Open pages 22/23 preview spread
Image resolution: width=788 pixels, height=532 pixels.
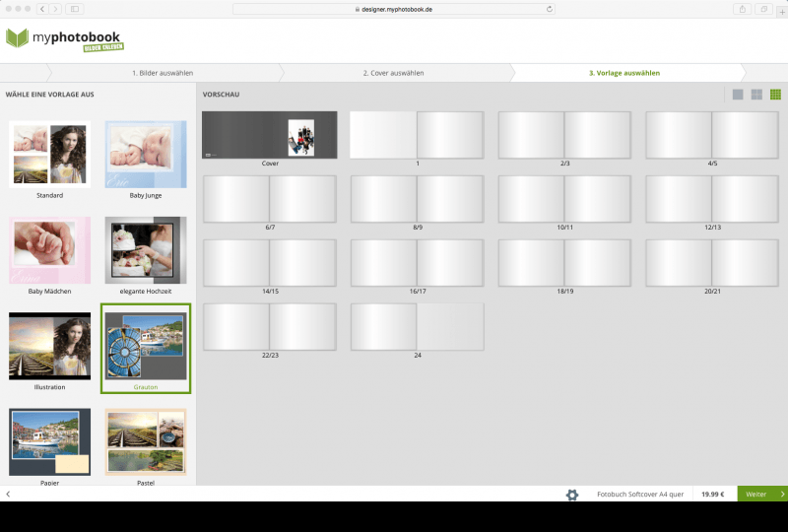coord(270,326)
